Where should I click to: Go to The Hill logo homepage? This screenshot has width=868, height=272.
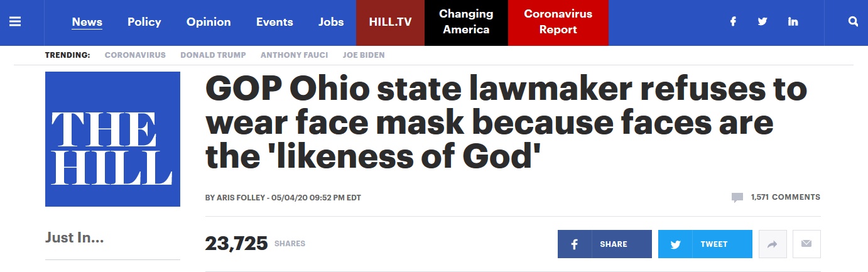tap(112, 139)
